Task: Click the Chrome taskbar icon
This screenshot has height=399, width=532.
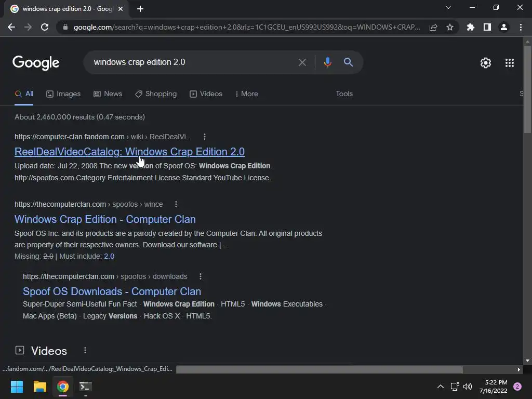Action: click(x=62, y=387)
